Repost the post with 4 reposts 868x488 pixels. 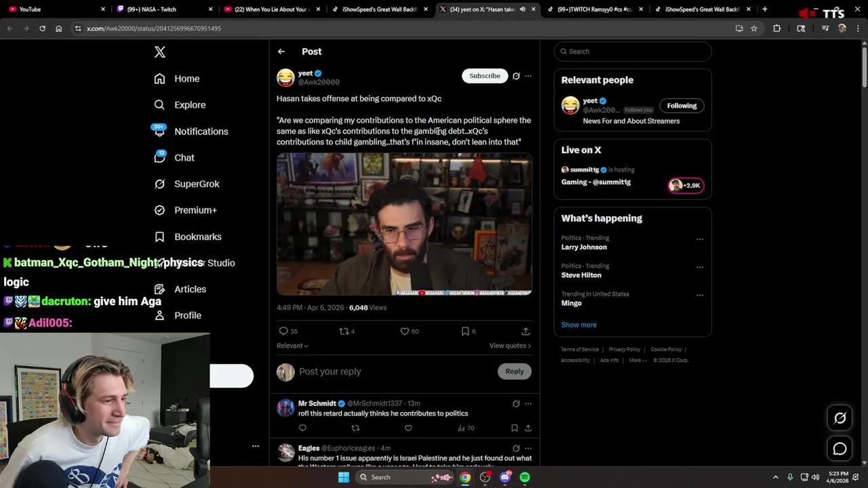347,331
